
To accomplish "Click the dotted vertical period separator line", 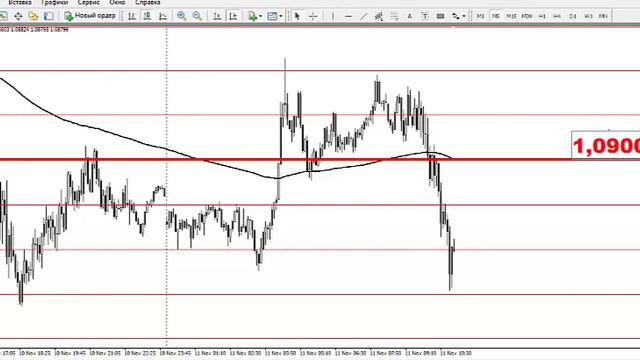I will coord(167,187).
